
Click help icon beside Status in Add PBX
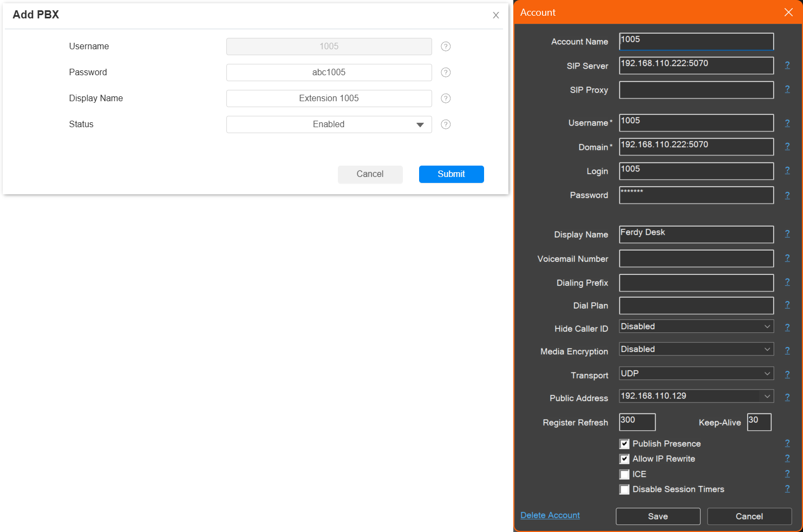[446, 124]
